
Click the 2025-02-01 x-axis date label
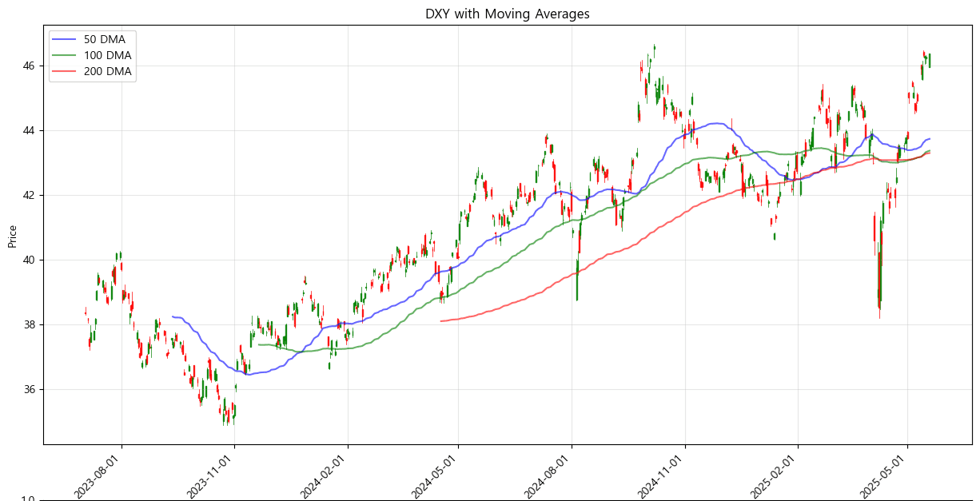775,476
